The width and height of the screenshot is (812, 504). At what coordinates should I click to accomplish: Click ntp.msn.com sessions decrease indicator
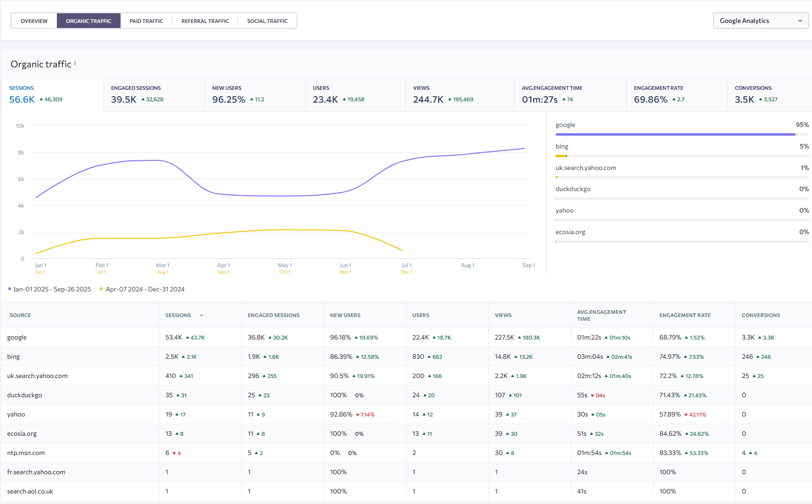click(177, 453)
